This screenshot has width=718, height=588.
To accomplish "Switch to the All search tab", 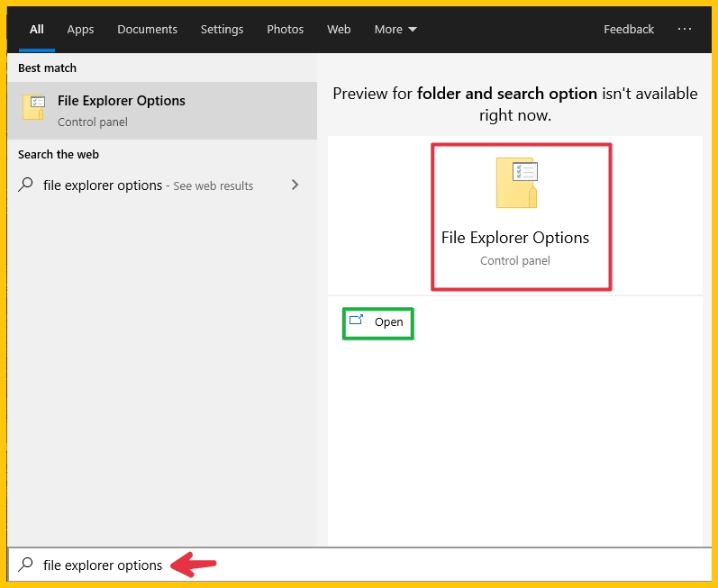I will click(x=37, y=30).
